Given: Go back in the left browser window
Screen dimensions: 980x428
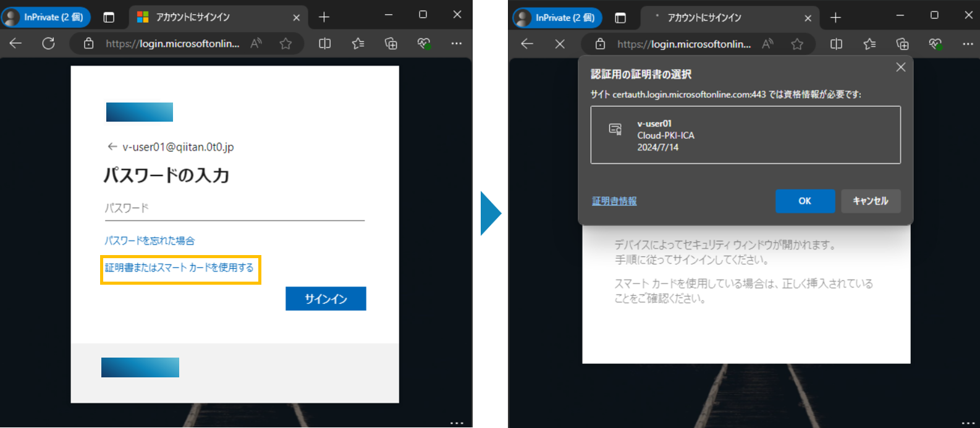Looking at the screenshot, I should [x=15, y=43].
